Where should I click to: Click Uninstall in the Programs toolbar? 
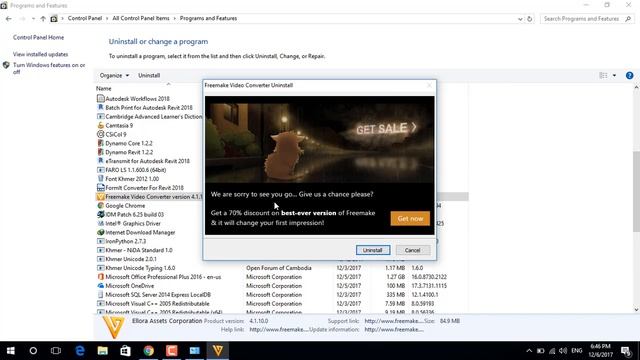(x=149, y=76)
